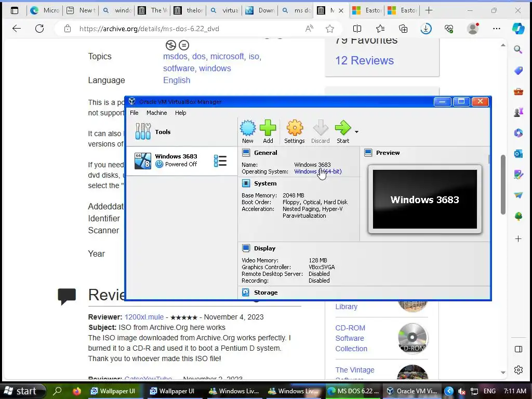Start the VM with green arrow
This screenshot has width=532, height=399.
click(343, 131)
